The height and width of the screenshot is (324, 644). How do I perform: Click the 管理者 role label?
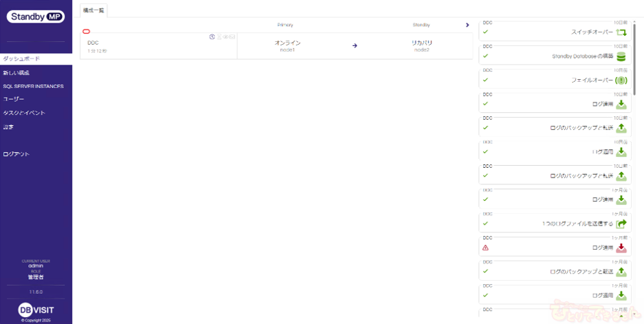[36, 277]
